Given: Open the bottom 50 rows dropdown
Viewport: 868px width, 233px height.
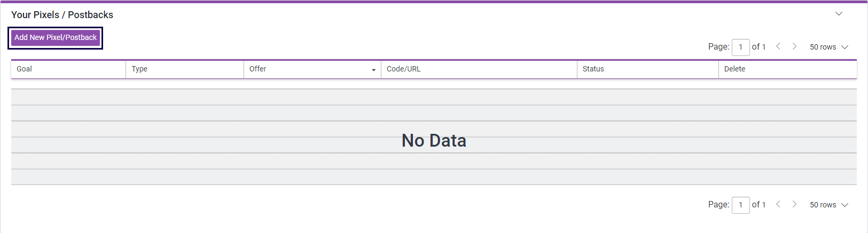Looking at the screenshot, I should tap(828, 205).
